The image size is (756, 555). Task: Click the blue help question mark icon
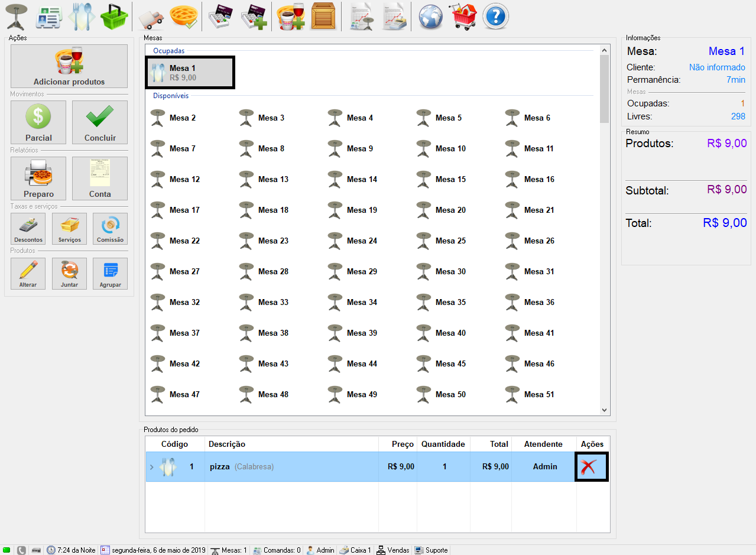(495, 17)
